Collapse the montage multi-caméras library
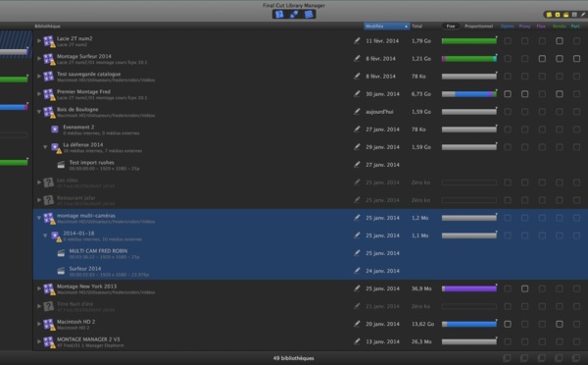Screen dimensions: 588x365 [x=39, y=218]
